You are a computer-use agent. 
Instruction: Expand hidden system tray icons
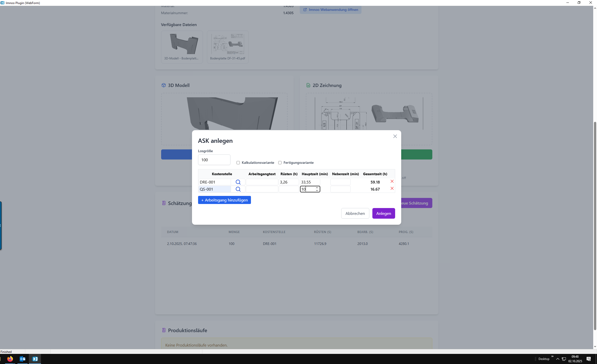coord(558,359)
